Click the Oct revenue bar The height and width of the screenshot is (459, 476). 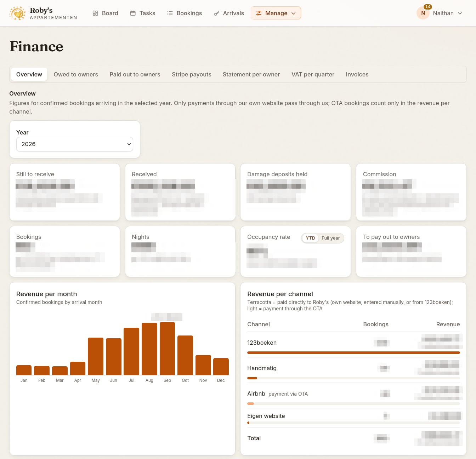[x=185, y=355]
